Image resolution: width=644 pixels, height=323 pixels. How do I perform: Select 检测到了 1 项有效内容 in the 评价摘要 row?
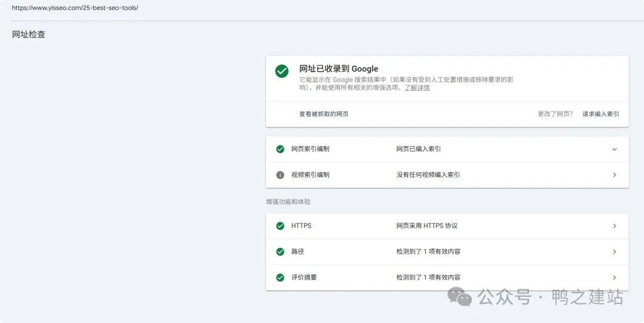[428, 278]
